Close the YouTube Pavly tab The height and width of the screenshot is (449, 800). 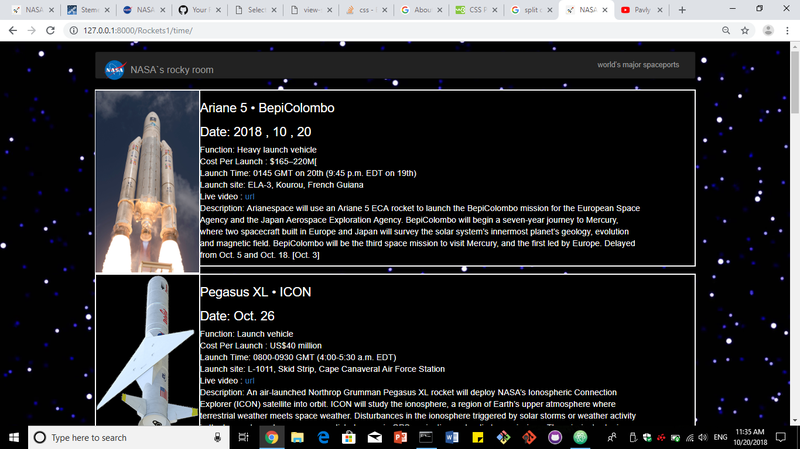pos(660,10)
